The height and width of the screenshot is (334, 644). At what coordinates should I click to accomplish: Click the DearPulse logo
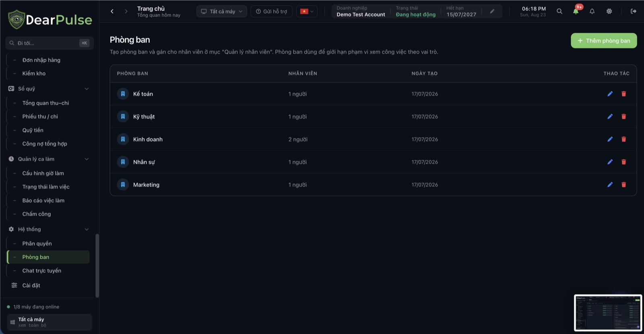pos(50,19)
